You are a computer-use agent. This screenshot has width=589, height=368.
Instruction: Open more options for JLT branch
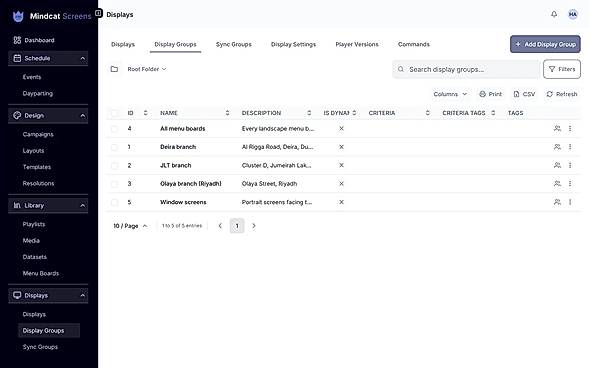570,165
